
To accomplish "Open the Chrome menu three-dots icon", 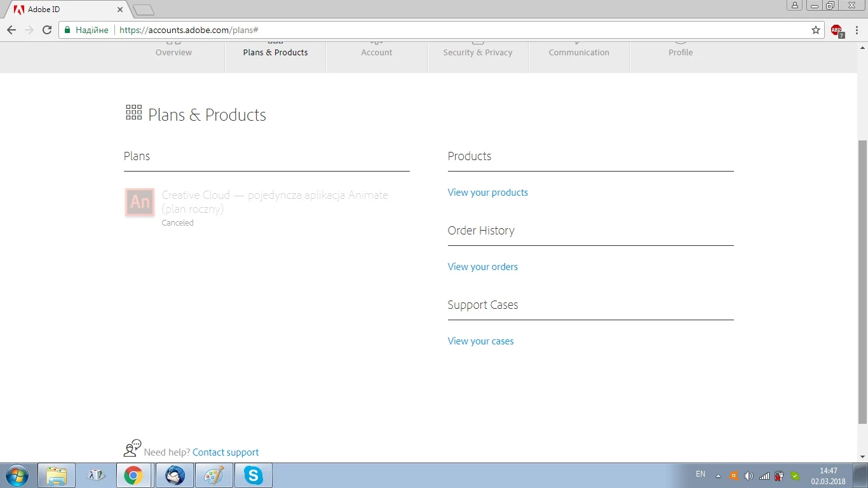I will coord(858,30).
